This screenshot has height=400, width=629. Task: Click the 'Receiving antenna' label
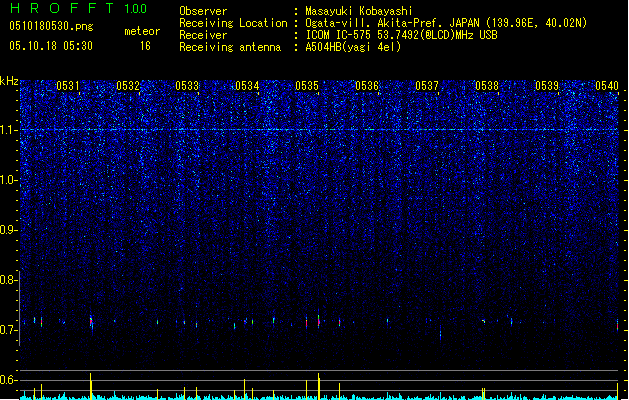[230, 47]
